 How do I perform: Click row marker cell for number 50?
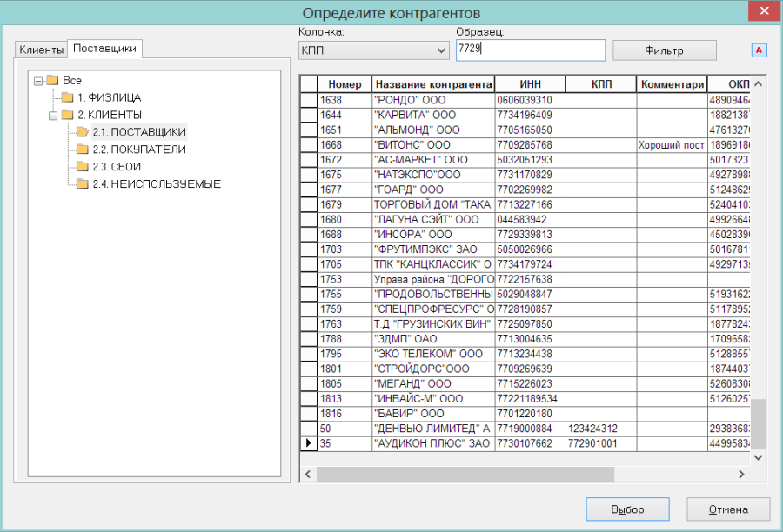[x=309, y=429]
